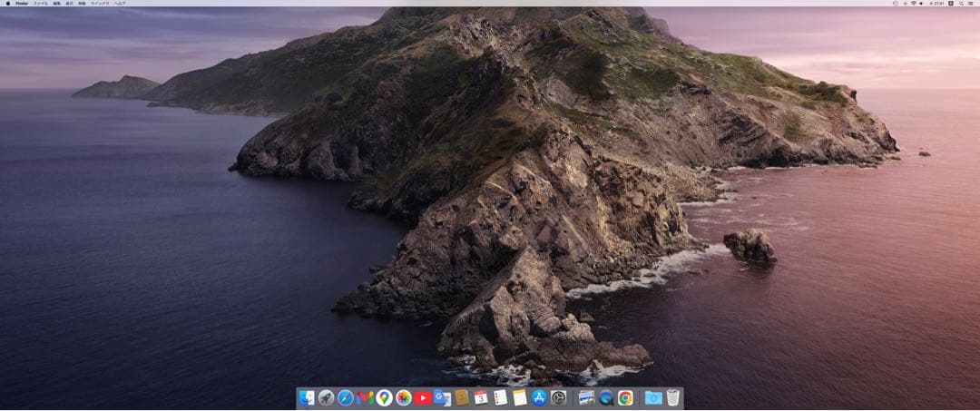Open Contacts book icon in Dock
The width and height of the screenshot is (980, 411).
click(462, 397)
